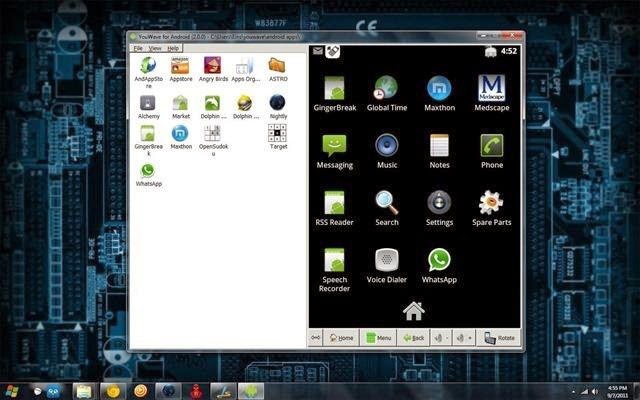The height and width of the screenshot is (400, 640).
Task: Tap the phone notification icon in status bar
Action: click(333, 51)
